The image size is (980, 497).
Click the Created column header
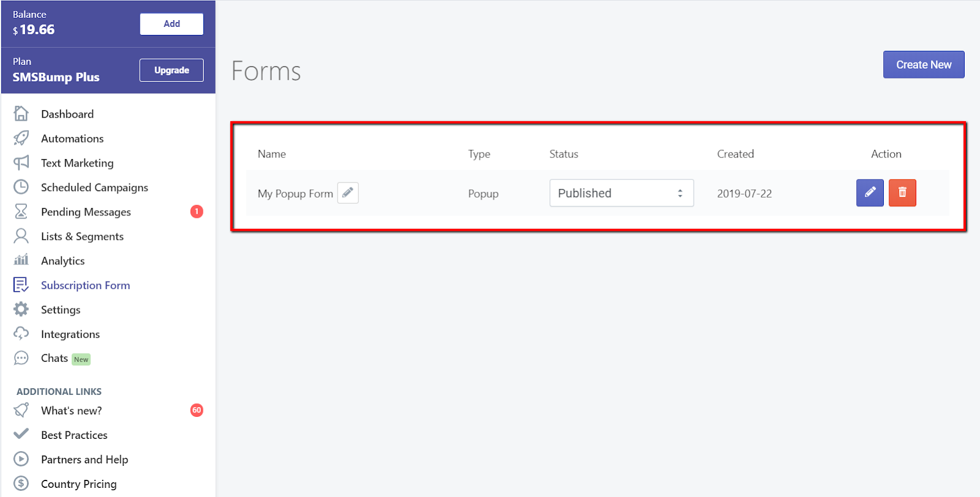[735, 154]
